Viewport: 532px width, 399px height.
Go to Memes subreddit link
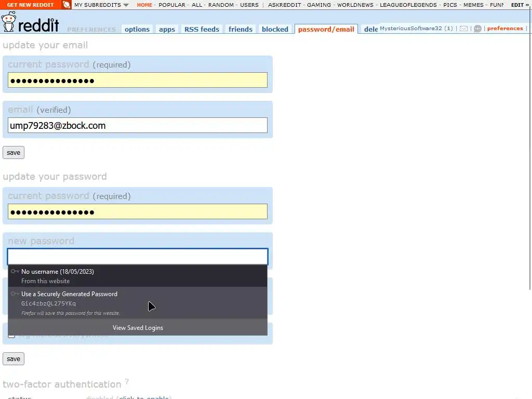click(473, 5)
